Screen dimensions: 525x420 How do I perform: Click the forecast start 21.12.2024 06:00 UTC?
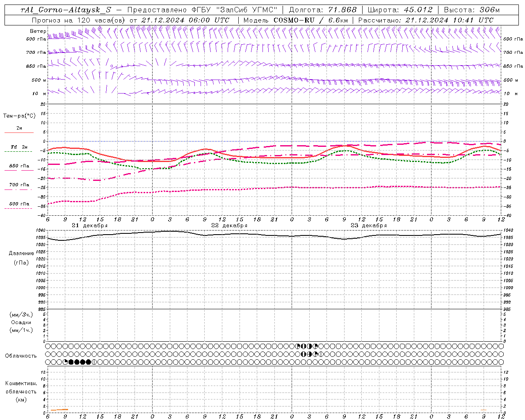(x=185, y=20)
